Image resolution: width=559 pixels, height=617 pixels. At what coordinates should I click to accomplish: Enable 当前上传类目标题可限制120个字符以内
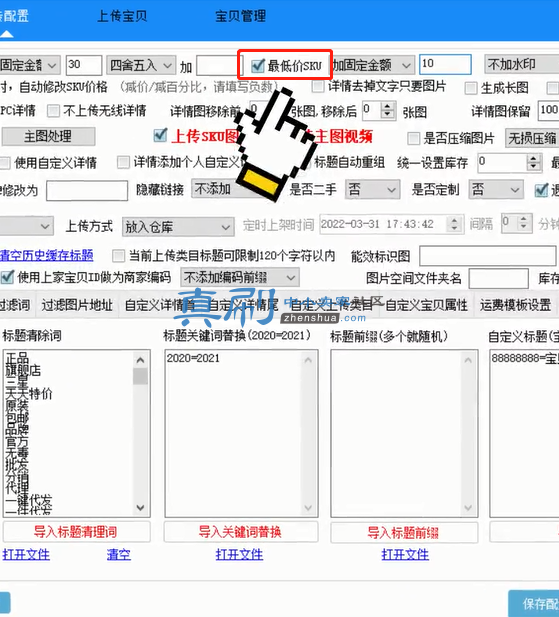point(118,256)
